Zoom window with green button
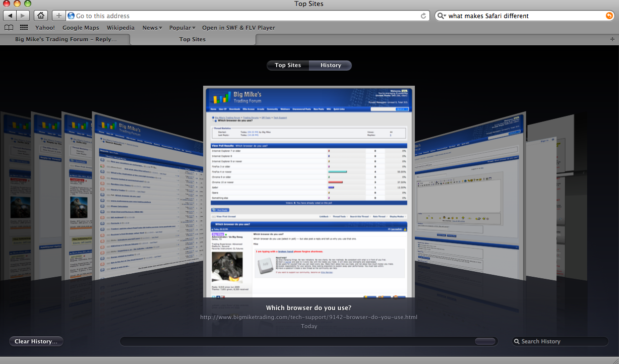The width and height of the screenshot is (619, 364). (27, 4)
